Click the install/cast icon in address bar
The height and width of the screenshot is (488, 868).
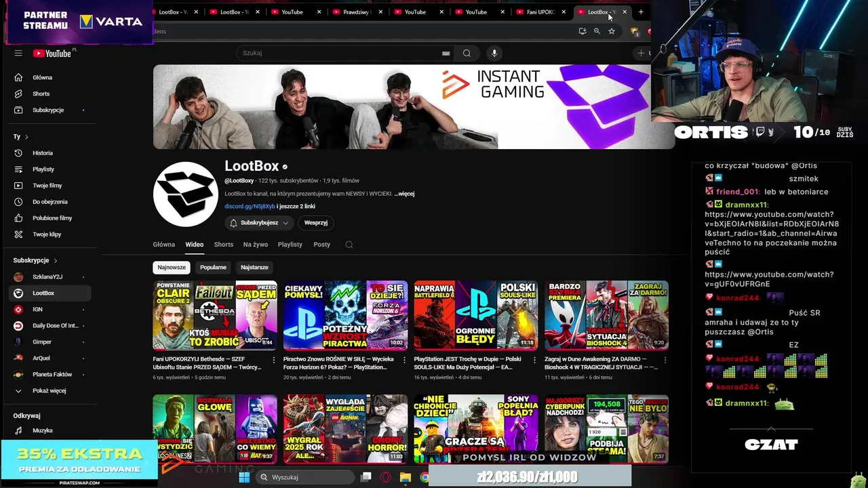click(x=582, y=31)
